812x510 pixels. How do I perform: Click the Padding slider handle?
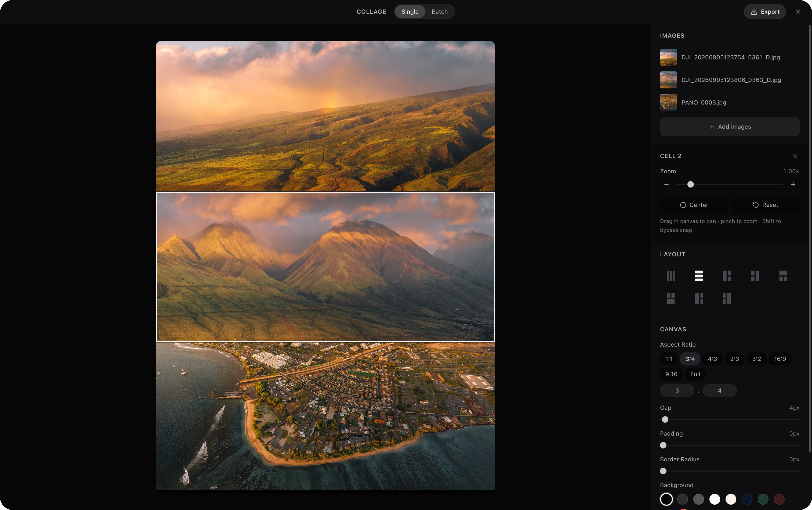coord(663,445)
